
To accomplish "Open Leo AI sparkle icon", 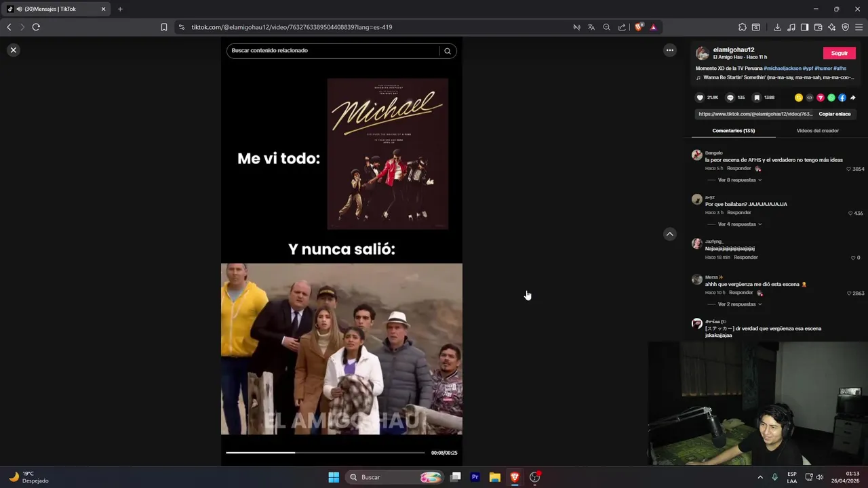I will [x=832, y=27].
